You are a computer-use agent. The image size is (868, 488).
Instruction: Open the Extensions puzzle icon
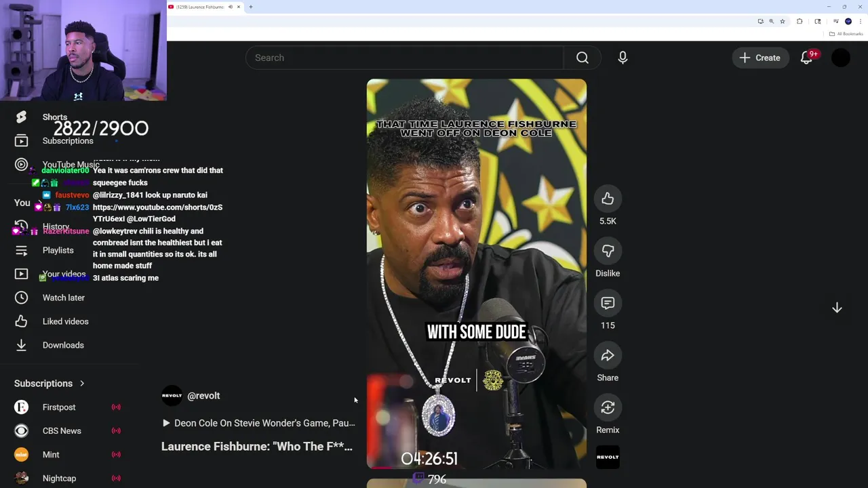tap(800, 21)
